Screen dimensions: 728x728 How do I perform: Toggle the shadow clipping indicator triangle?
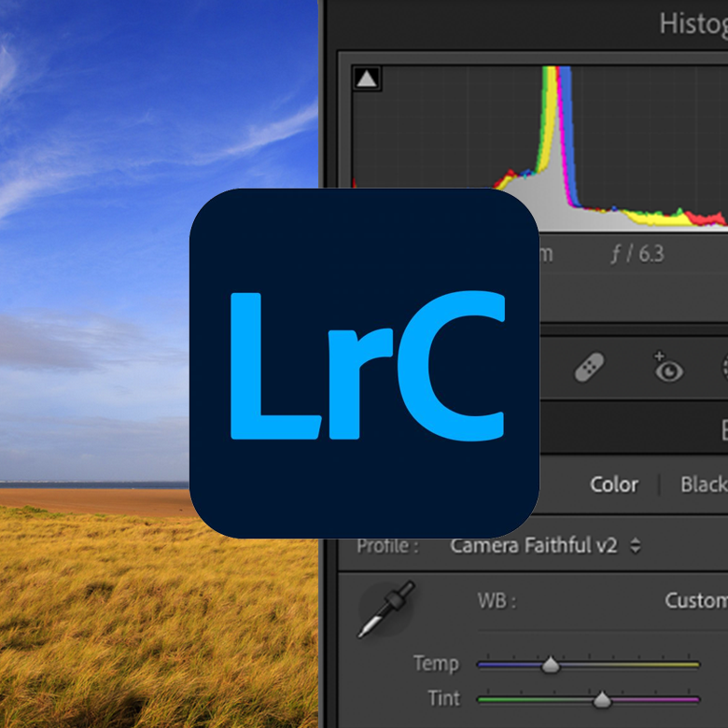367,79
